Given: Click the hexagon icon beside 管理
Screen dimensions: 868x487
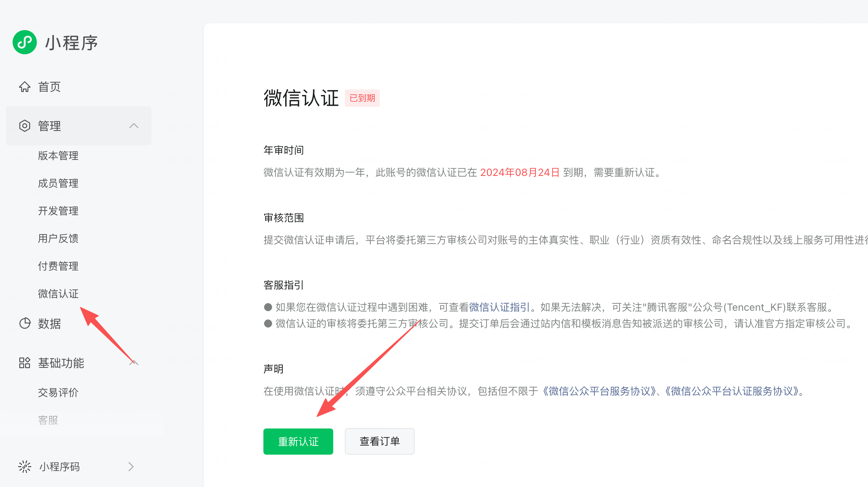Looking at the screenshot, I should [x=25, y=126].
